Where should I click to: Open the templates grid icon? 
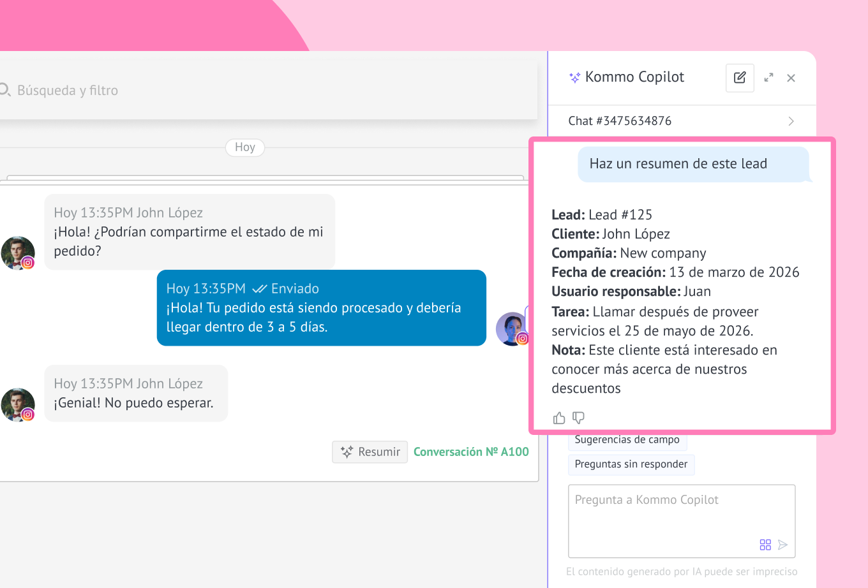(x=765, y=545)
